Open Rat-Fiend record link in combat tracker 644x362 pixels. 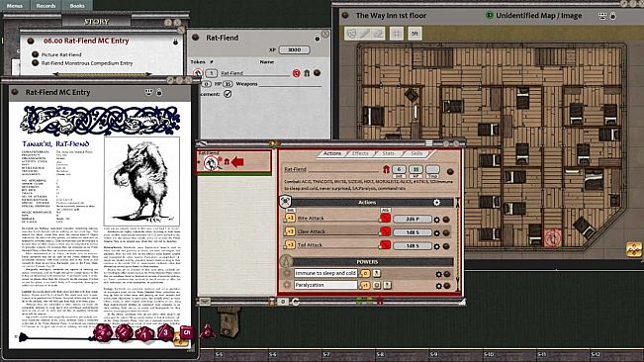[x=450, y=171]
